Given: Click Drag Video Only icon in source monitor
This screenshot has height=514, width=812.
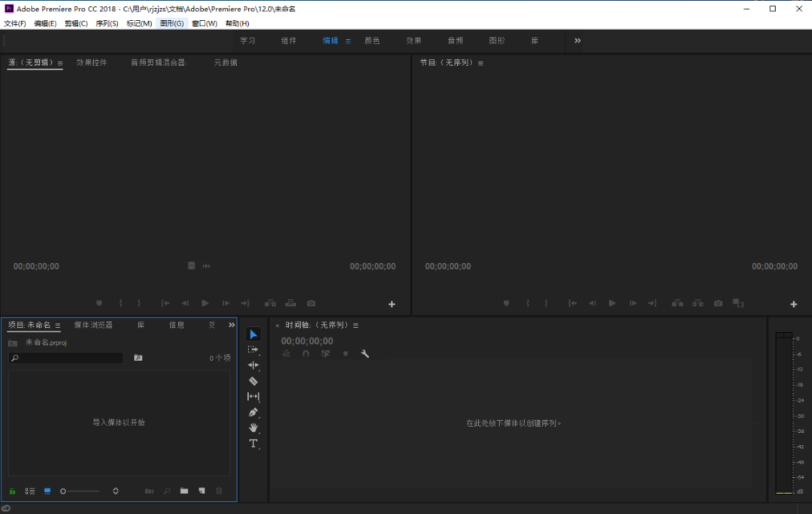Looking at the screenshot, I should pyautogui.click(x=191, y=266).
